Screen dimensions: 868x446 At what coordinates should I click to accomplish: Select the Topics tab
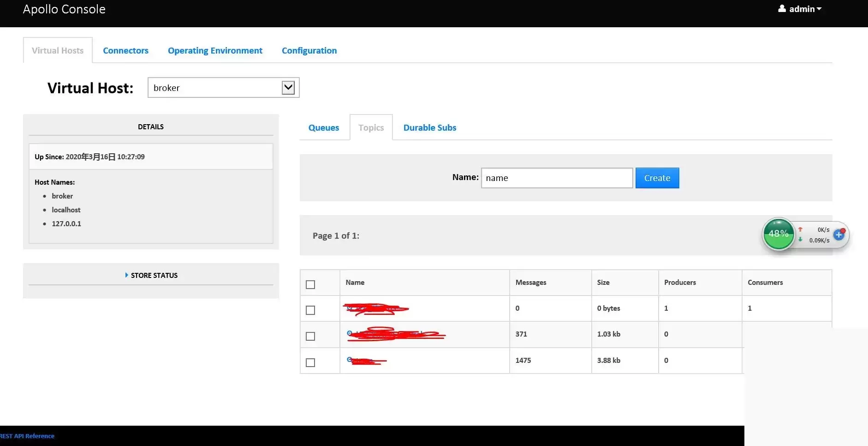[371, 127]
